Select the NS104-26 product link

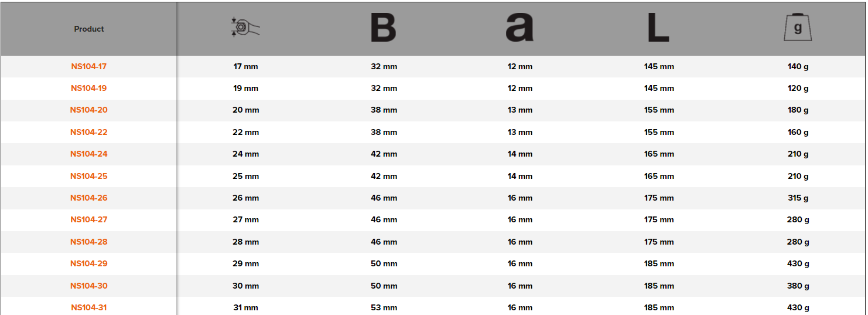click(89, 198)
